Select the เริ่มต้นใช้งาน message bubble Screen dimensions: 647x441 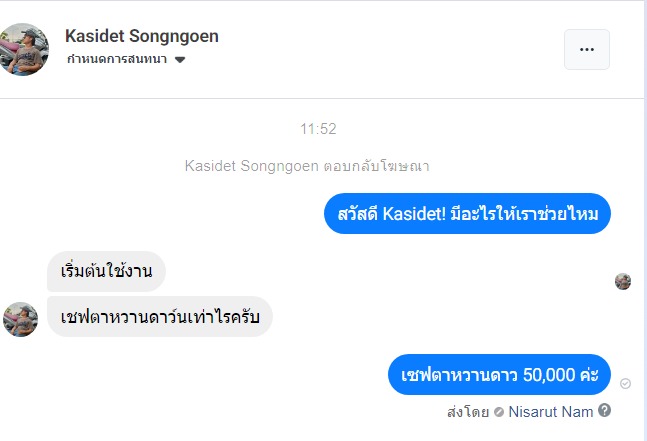pos(106,271)
